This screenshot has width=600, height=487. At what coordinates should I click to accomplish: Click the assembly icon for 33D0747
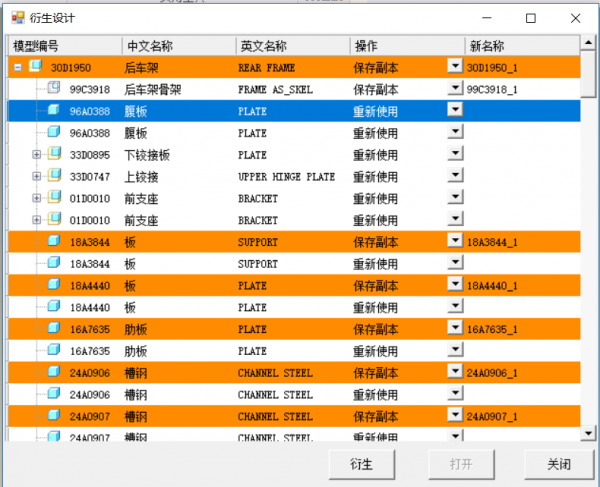[54, 176]
